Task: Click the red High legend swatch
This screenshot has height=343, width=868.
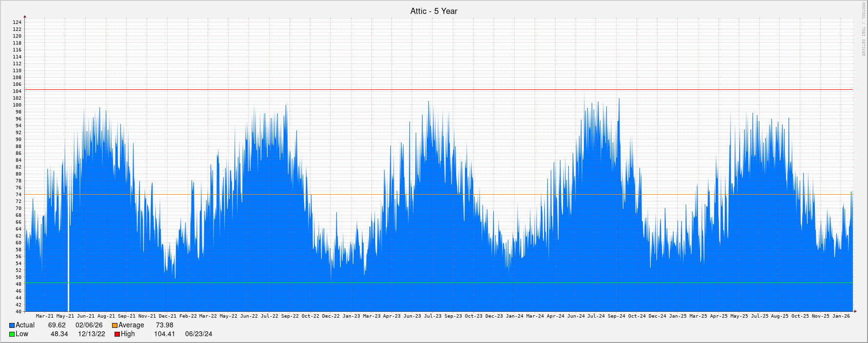Action: (117, 334)
